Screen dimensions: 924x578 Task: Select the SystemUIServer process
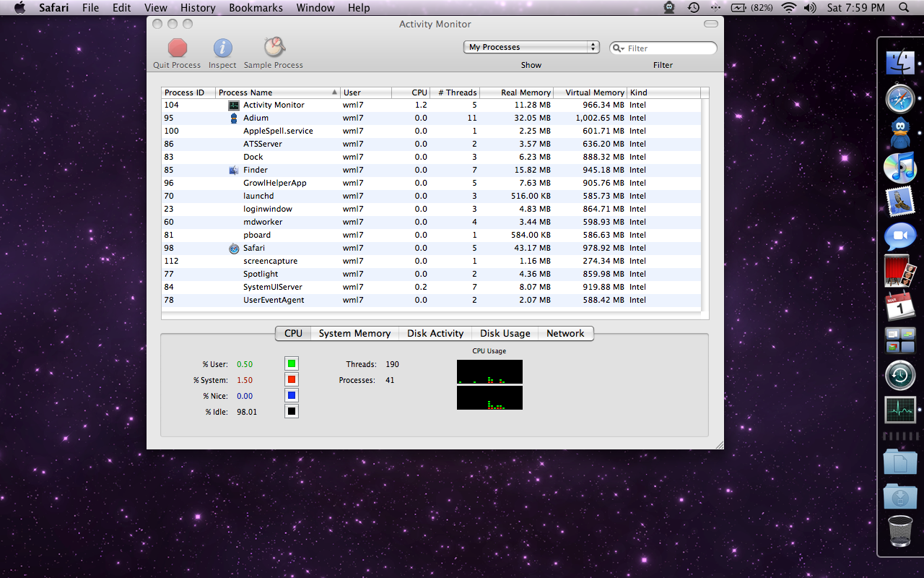tap(431, 287)
